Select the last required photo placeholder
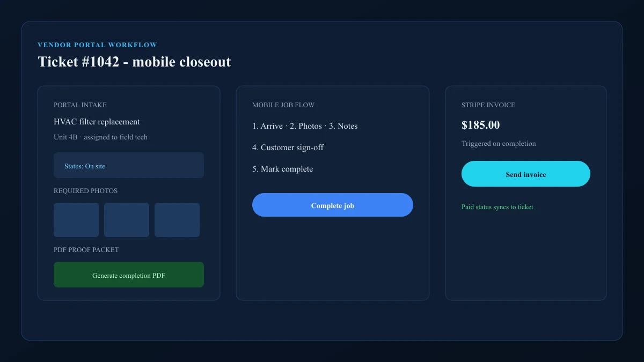Viewport: 644px width, 362px height. (177, 220)
